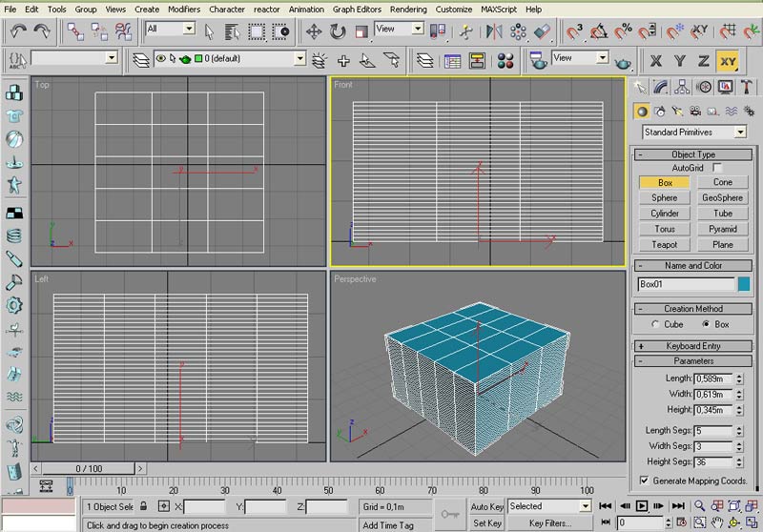This screenshot has width=763, height=532.
Task: Click the Redo arrow icon
Action: (x=42, y=31)
